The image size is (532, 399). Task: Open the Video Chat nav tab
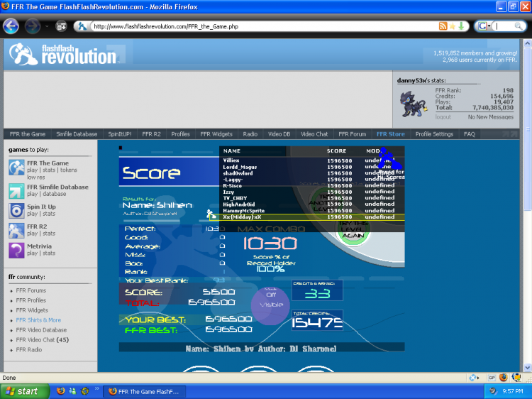314,134
